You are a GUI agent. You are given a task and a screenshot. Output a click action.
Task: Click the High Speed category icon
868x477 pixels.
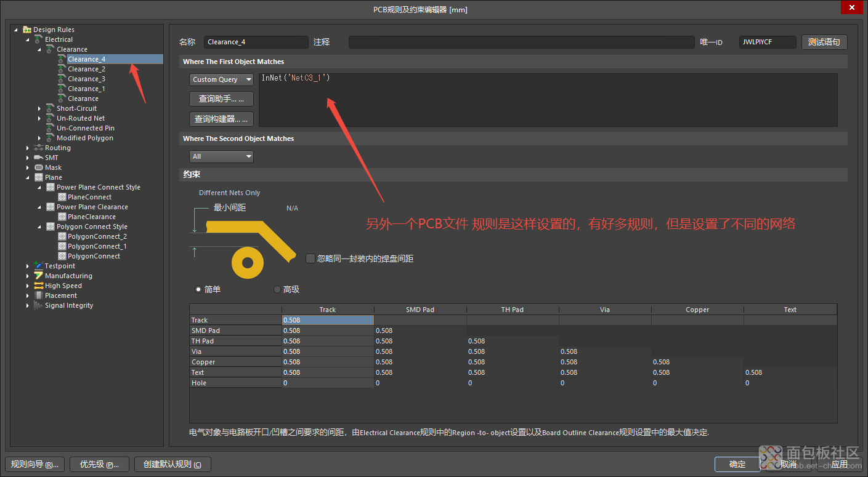click(39, 286)
